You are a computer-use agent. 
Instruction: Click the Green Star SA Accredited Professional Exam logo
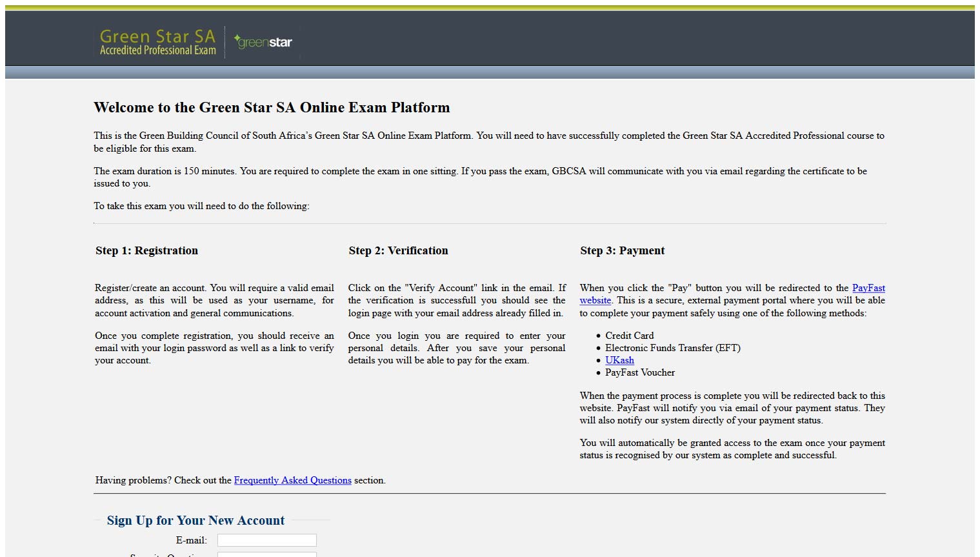[157, 43]
